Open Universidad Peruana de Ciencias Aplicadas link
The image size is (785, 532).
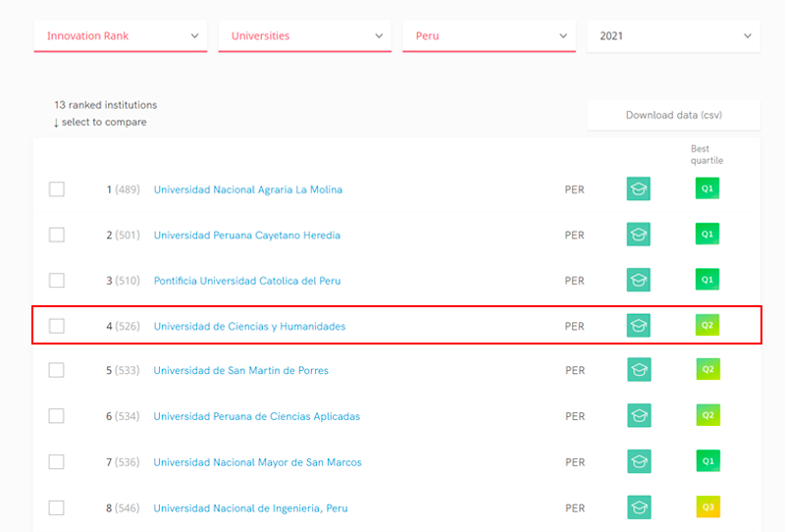[x=257, y=417]
